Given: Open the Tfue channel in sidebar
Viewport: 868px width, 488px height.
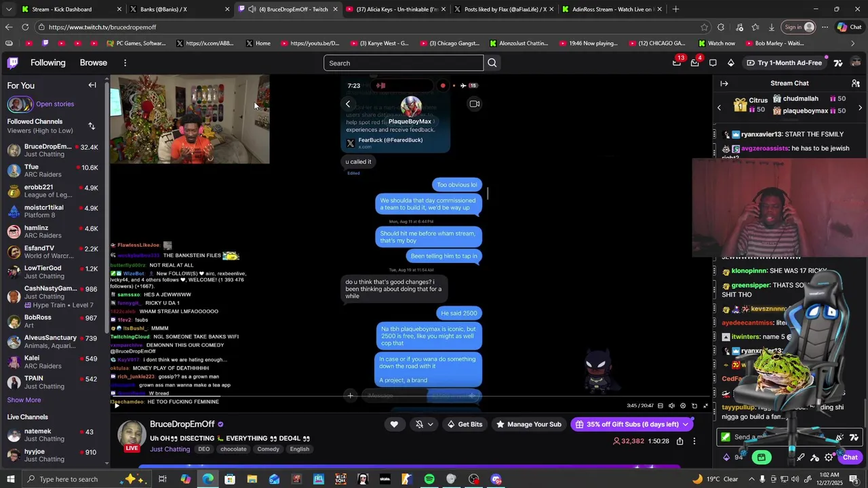Looking at the screenshot, I should tap(53, 171).
